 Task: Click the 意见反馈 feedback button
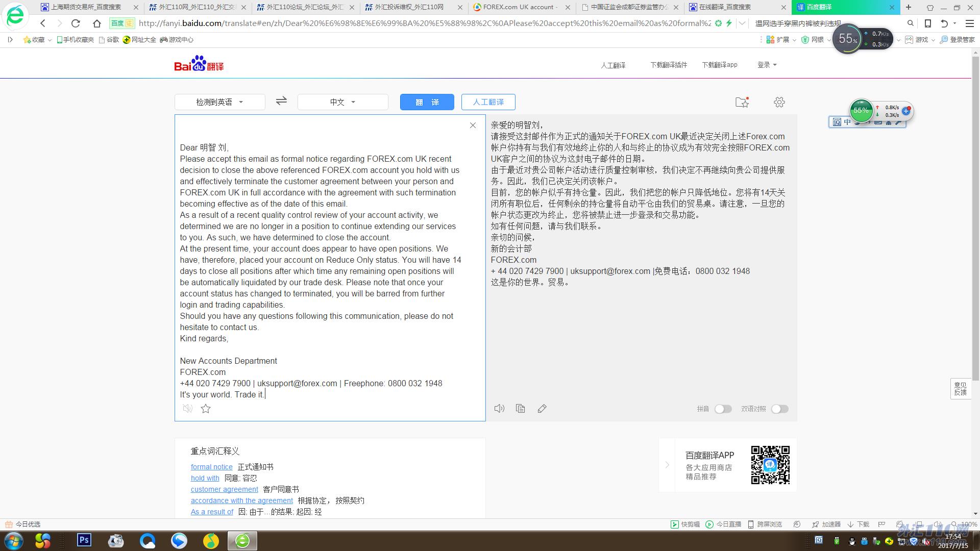[x=960, y=389]
